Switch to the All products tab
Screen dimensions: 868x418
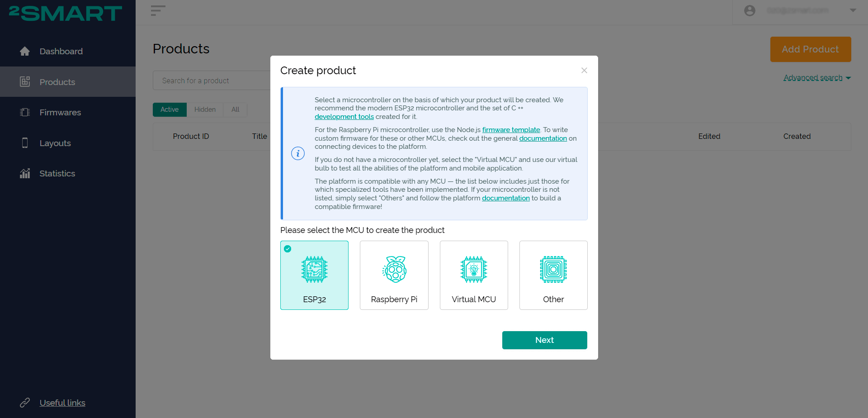(x=235, y=109)
